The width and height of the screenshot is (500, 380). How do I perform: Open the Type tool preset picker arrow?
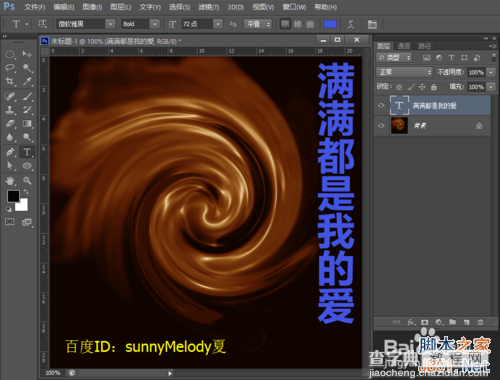[x=27, y=24]
